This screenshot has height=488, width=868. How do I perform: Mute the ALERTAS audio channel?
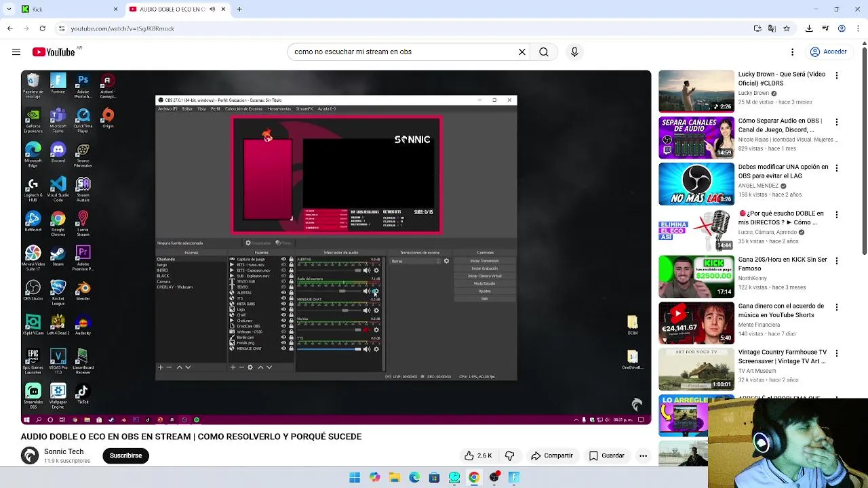tap(367, 270)
